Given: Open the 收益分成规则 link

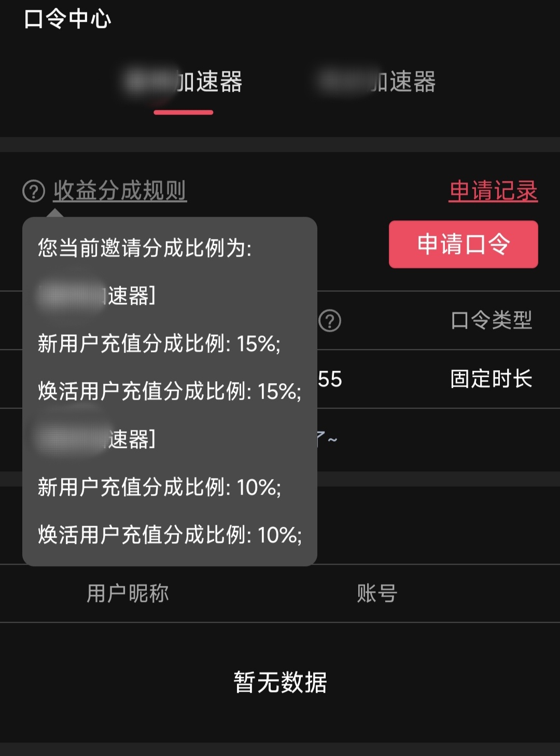Looking at the screenshot, I should click(x=120, y=191).
